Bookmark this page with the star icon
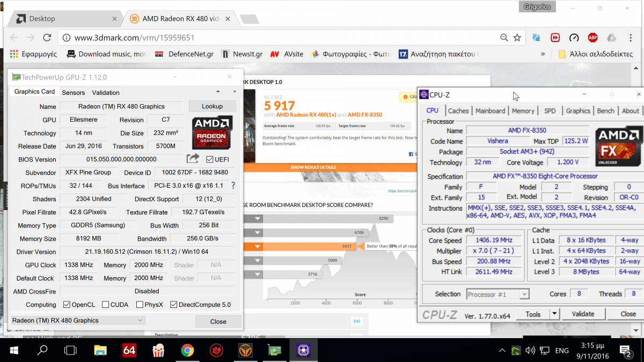 coord(517,38)
